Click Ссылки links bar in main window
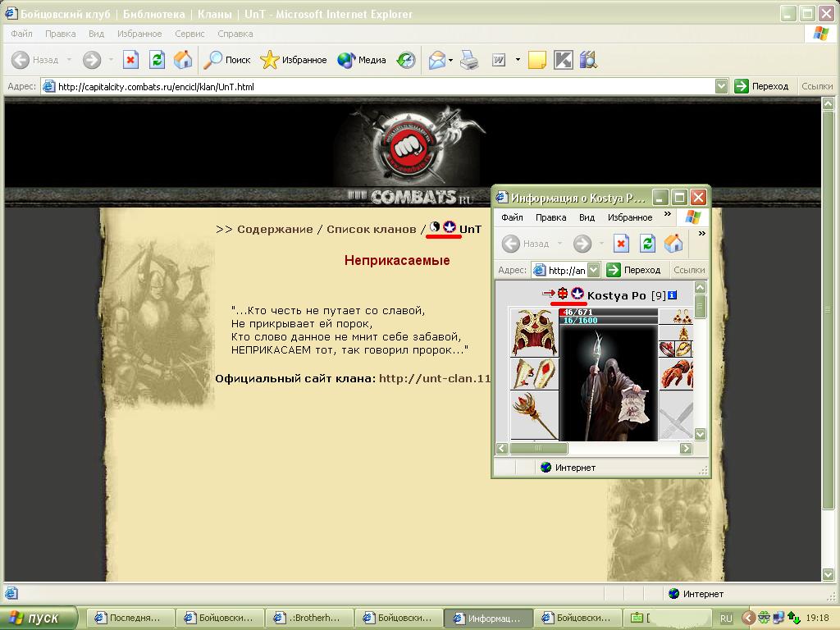Viewport: 840px width, 630px height. pyautogui.click(x=817, y=86)
